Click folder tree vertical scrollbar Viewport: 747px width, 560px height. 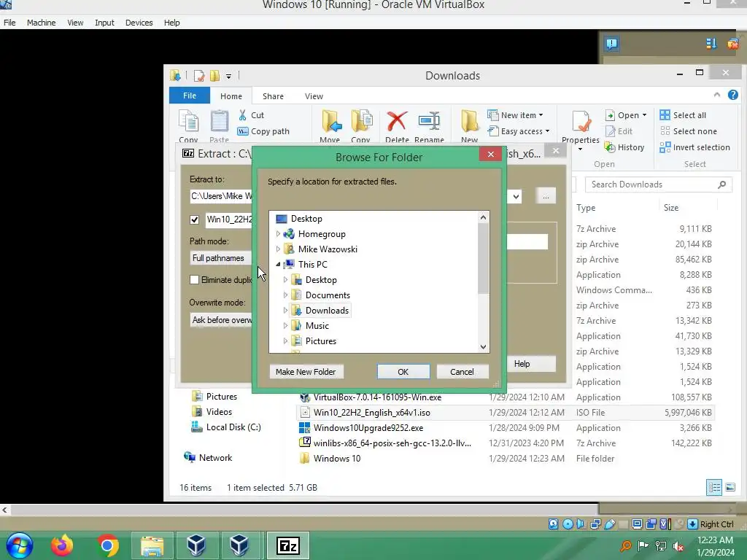pos(483,259)
